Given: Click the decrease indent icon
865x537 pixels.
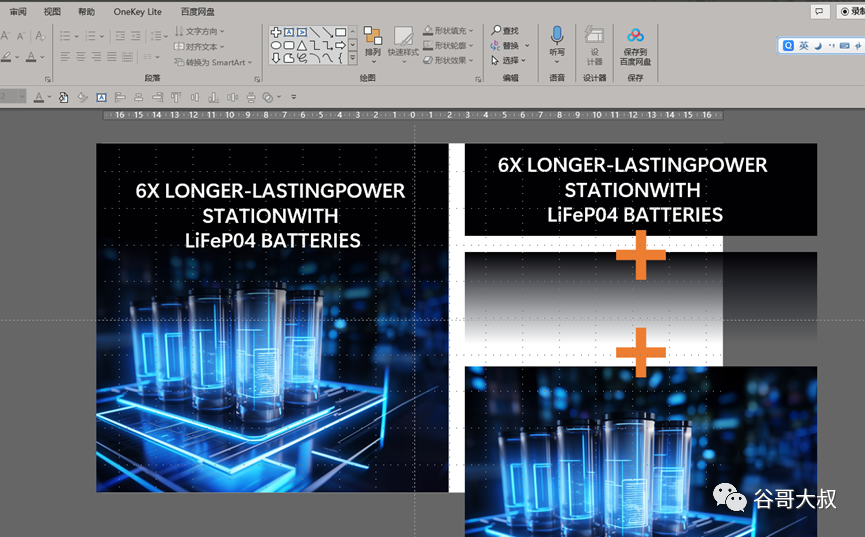Looking at the screenshot, I should [x=120, y=36].
